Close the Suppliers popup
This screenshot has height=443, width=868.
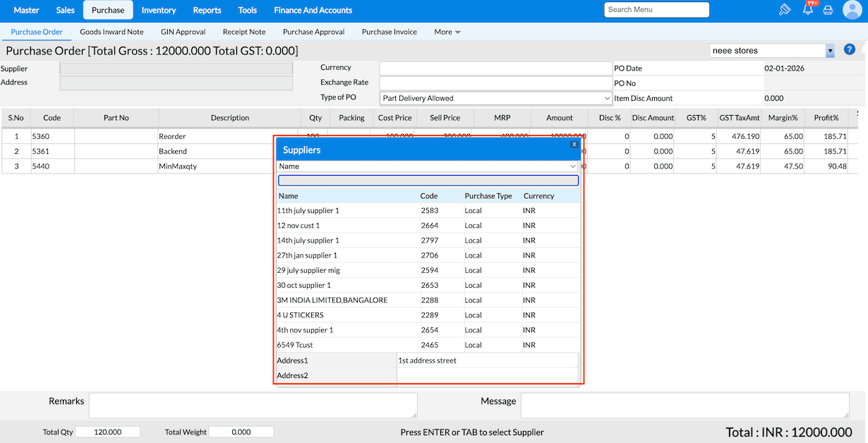(x=574, y=145)
